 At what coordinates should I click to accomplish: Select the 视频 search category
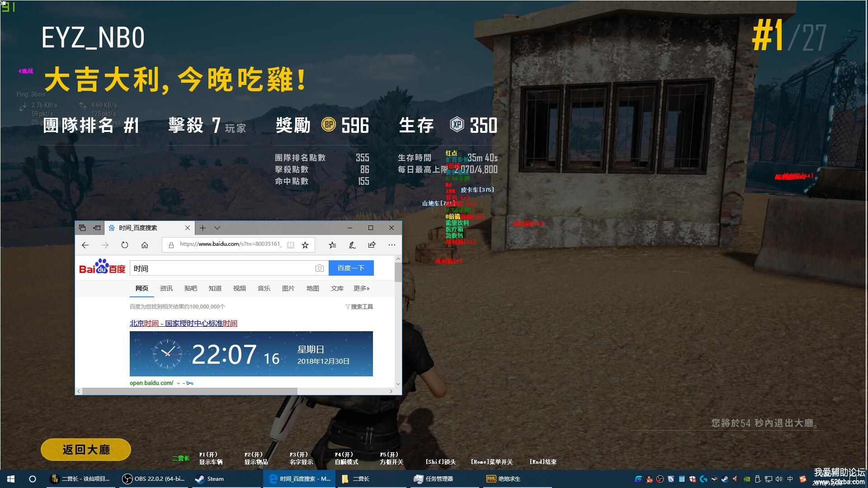(239, 288)
